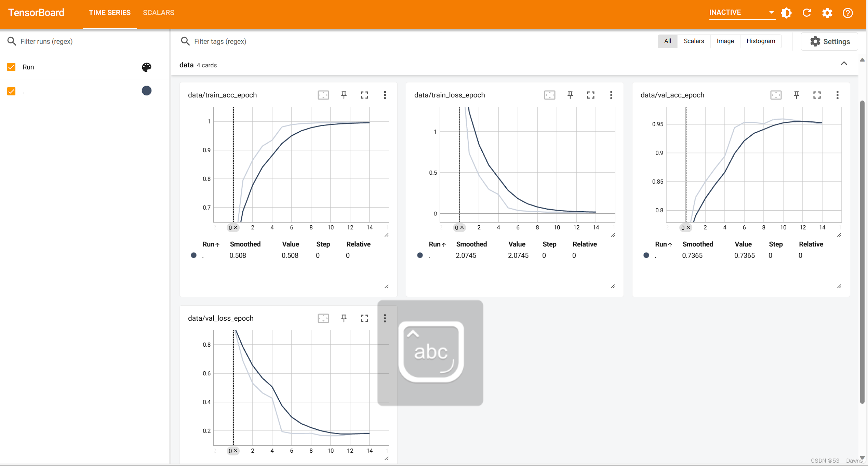Switch to the TIME SERIES tab
The image size is (868, 466).
click(x=110, y=13)
